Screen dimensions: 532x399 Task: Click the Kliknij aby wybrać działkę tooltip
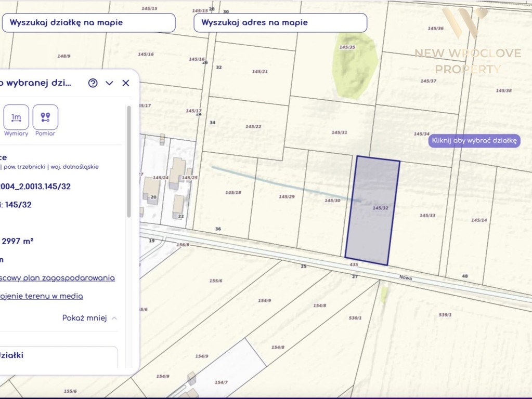[474, 140]
